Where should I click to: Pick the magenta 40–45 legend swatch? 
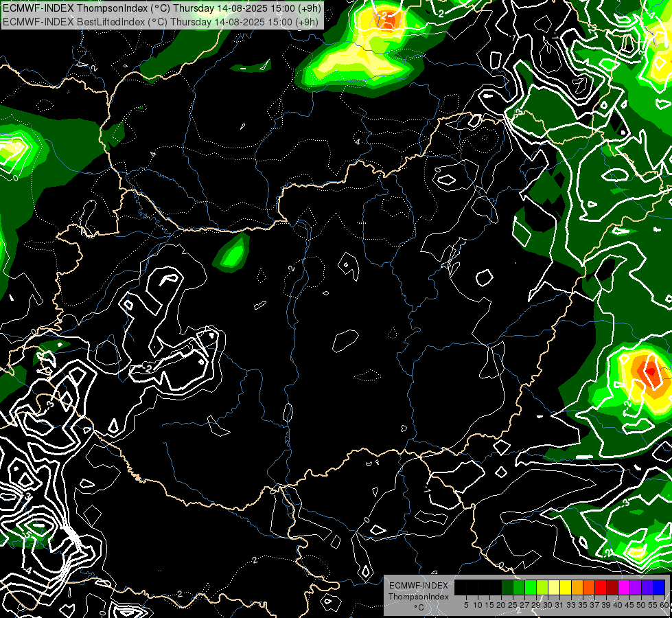tap(624, 588)
